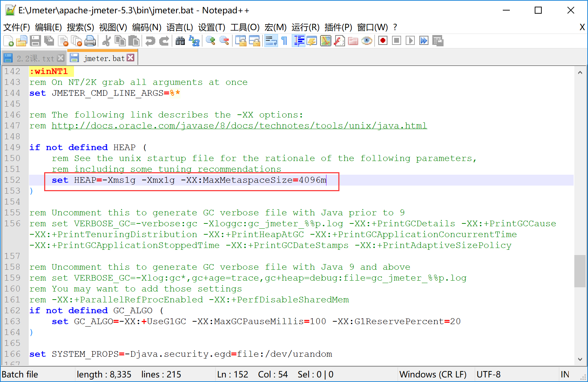Image resolution: width=588 pixels, height=382 pixels.
Task: Click the scrollbar up arrow
Action: click(580, 73)
